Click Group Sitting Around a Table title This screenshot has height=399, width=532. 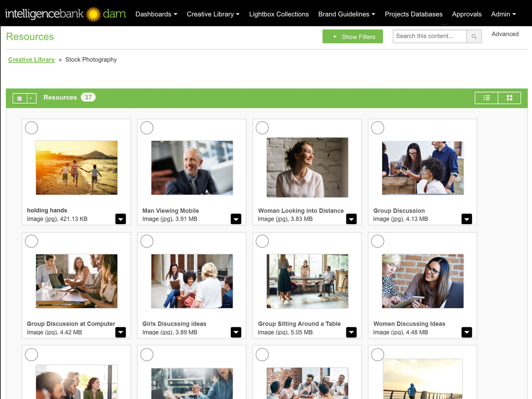click(x=299, y=324)
